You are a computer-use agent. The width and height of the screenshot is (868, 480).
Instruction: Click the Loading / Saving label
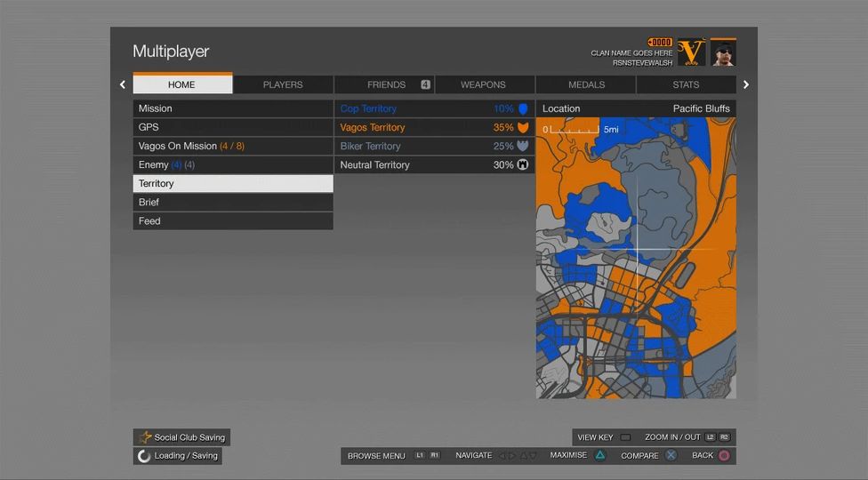[x=186, y=456]
